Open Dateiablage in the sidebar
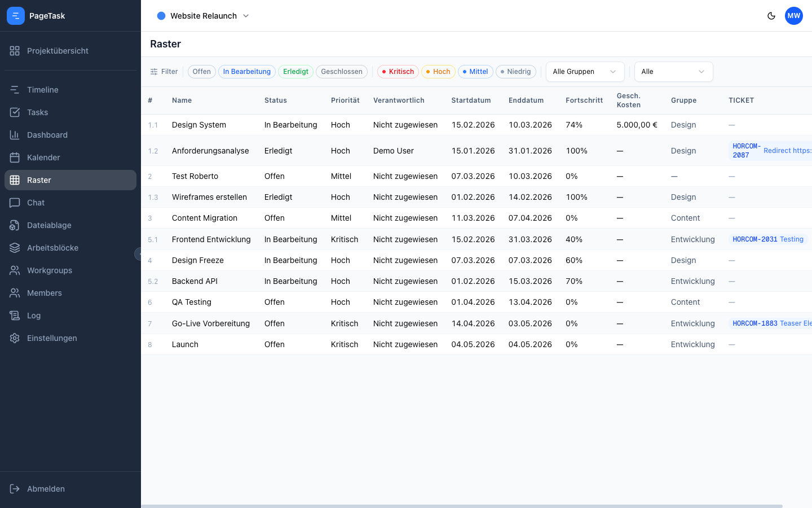 49,225
